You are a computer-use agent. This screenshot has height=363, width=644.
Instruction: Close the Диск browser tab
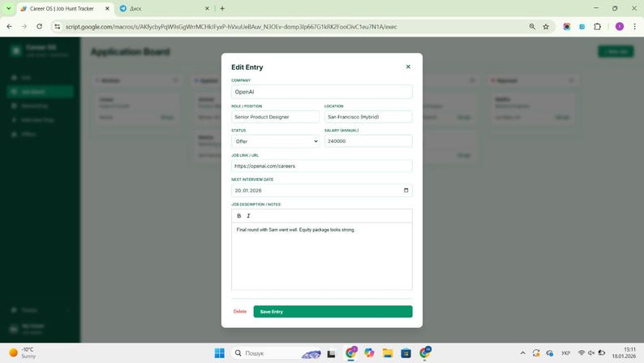coord(207,8)
